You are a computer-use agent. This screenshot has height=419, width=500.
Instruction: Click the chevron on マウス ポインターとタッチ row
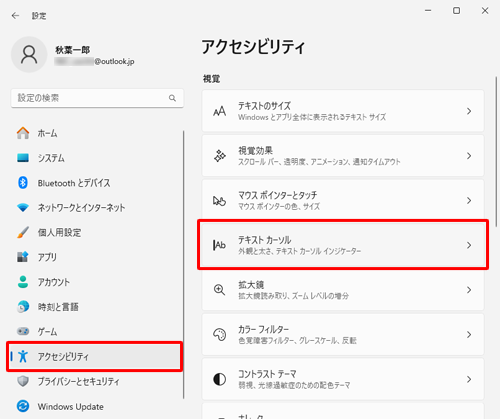click(469, 200)
